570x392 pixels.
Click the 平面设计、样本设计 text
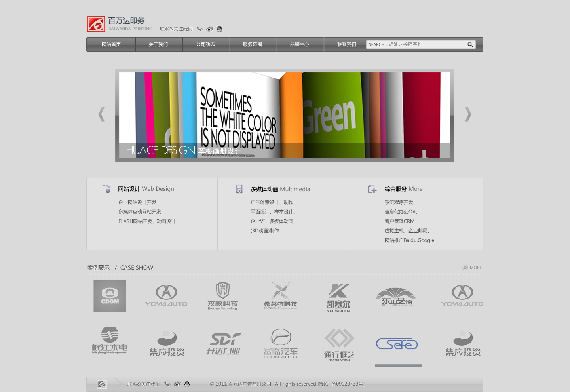click(273, 212)
